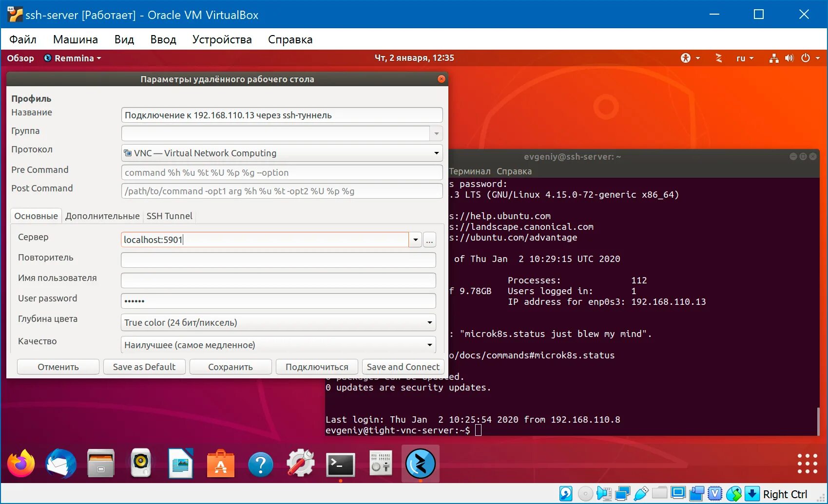
Task: Open Rhythmbox speaker icon in dock
Action: click(x=141, y=464)
